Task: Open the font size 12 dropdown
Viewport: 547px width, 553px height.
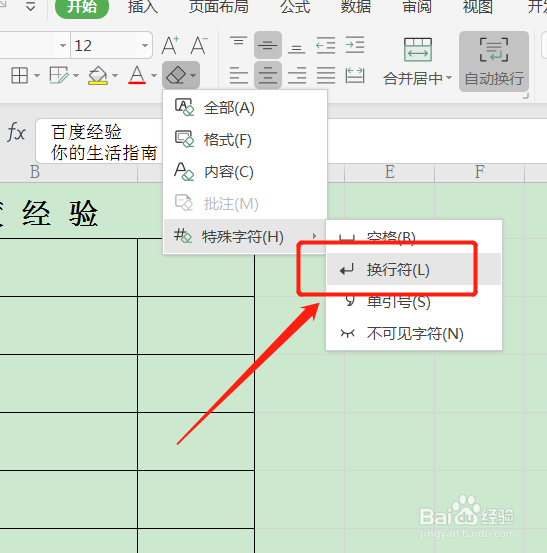Action: coord(145,45)
